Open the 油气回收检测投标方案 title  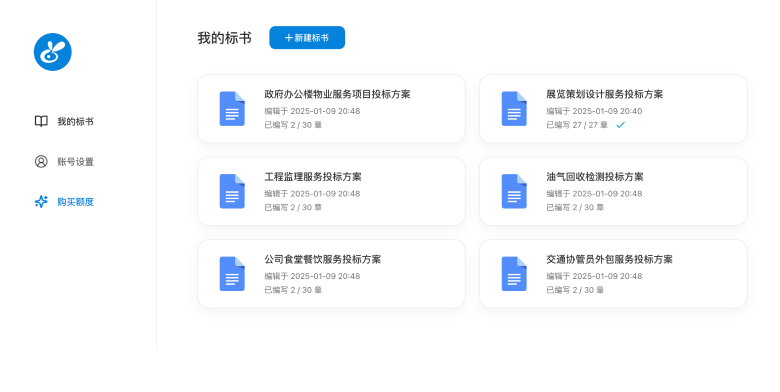(595, 177)
